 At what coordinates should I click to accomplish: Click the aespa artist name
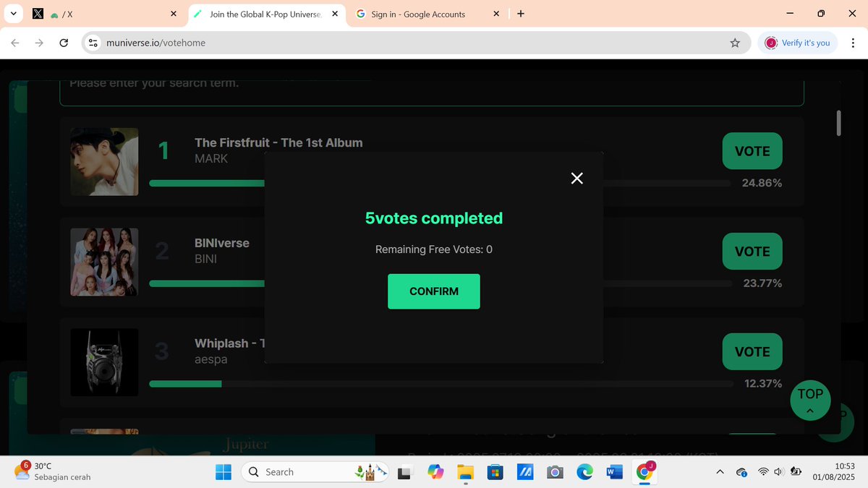[211, 359]
